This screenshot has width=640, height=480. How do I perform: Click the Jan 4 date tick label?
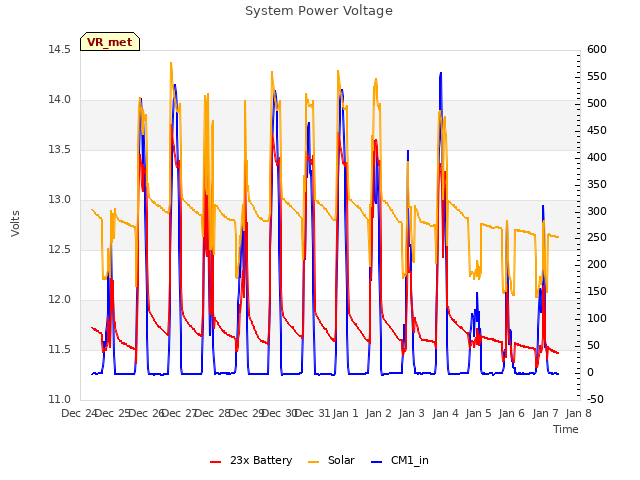[445, 413]
